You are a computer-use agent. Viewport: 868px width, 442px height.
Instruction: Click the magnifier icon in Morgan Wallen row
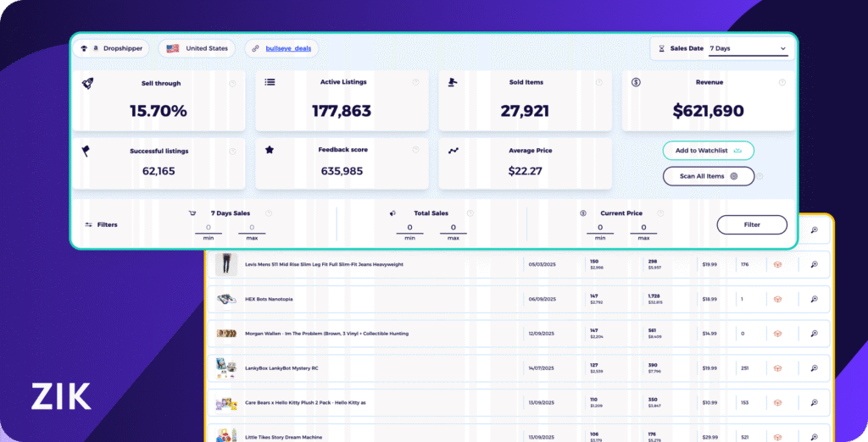(814, 334)
